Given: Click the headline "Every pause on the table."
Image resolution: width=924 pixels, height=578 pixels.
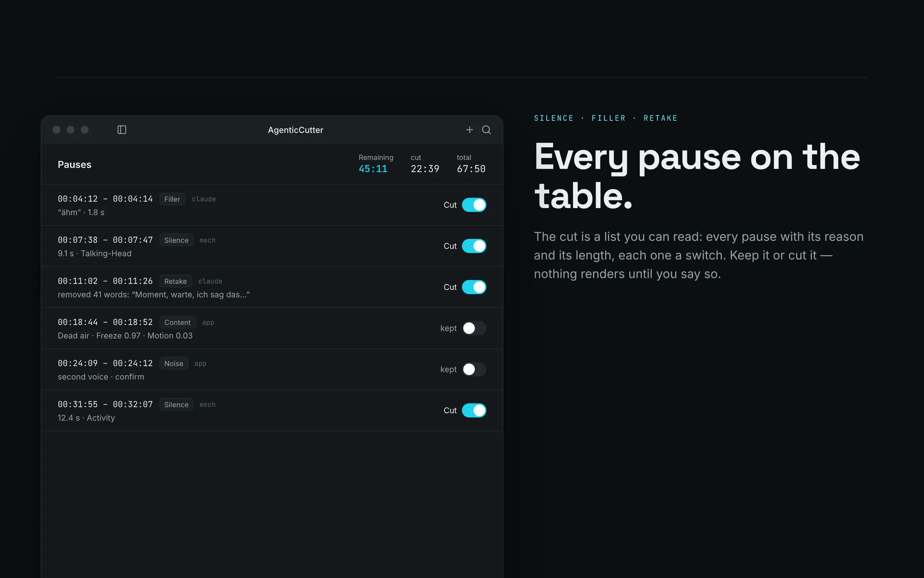Looking at the screenshot, I should pyautogui.click(x=697, y=176).
